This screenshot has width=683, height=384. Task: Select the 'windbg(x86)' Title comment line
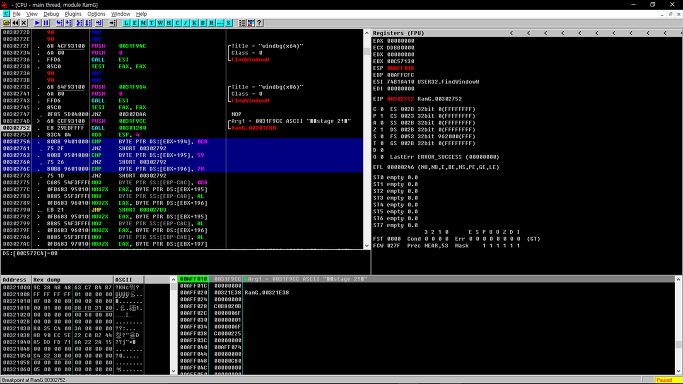point(267,87)
